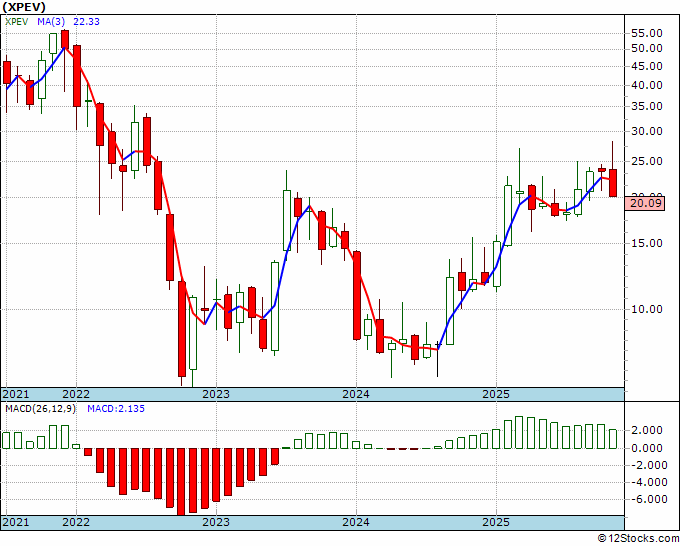Screen dimensions: 680x546
Task: Click the 2021 label on MACD timeline
Action: pos(16,522)
